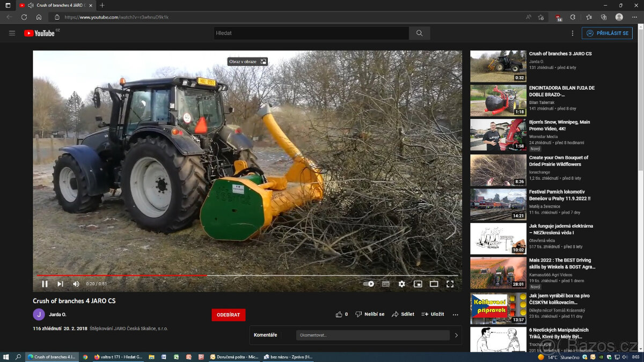
Task: Open the YouTube hamburger guide menu
Action: coord(12,33)
